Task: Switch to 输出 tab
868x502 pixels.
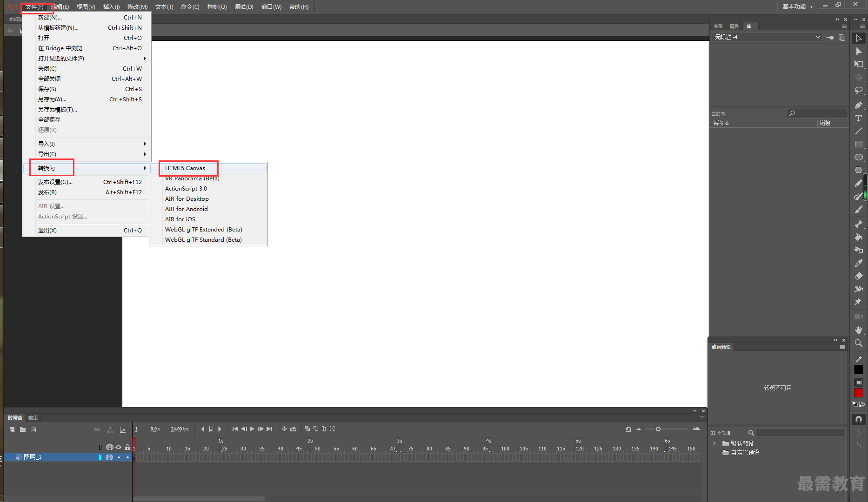Action: 33,417
